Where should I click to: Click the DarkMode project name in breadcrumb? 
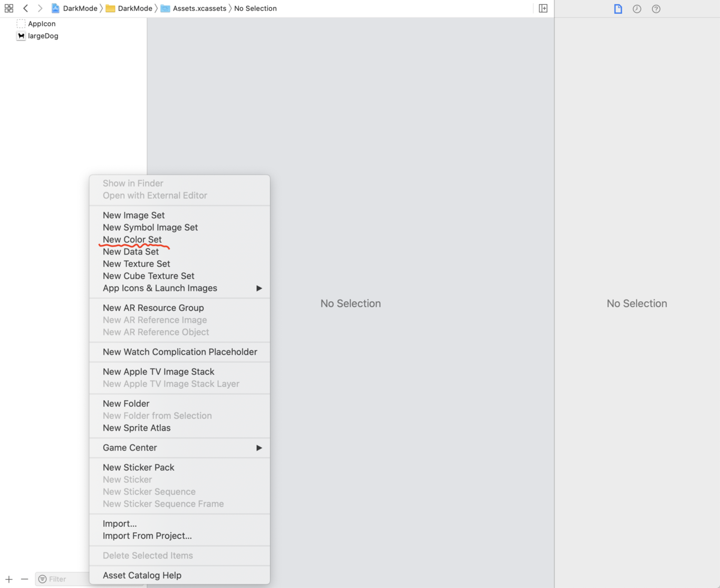[80, 8]
